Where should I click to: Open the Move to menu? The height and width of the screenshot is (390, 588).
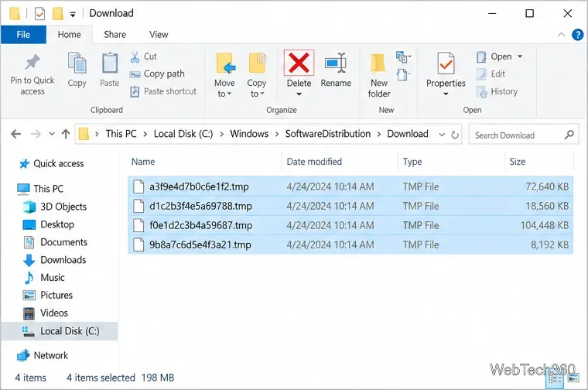pyautogui.click(x=224, y=75)
